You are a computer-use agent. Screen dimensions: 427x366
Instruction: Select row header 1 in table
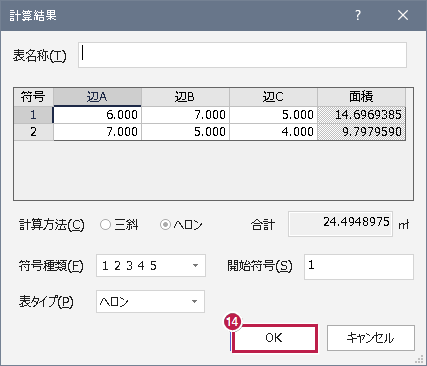[x=33, y=115]
